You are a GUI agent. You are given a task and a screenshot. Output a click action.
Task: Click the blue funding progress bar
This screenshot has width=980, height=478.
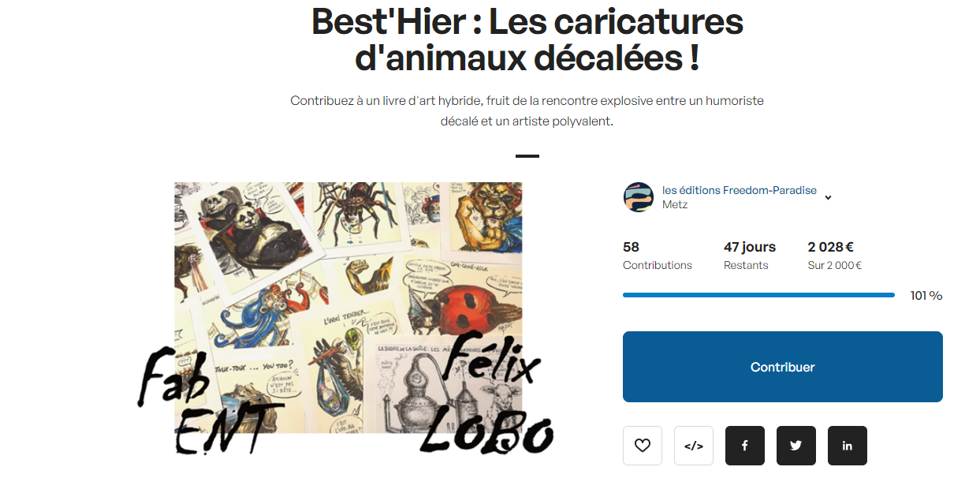coord(758,295)
